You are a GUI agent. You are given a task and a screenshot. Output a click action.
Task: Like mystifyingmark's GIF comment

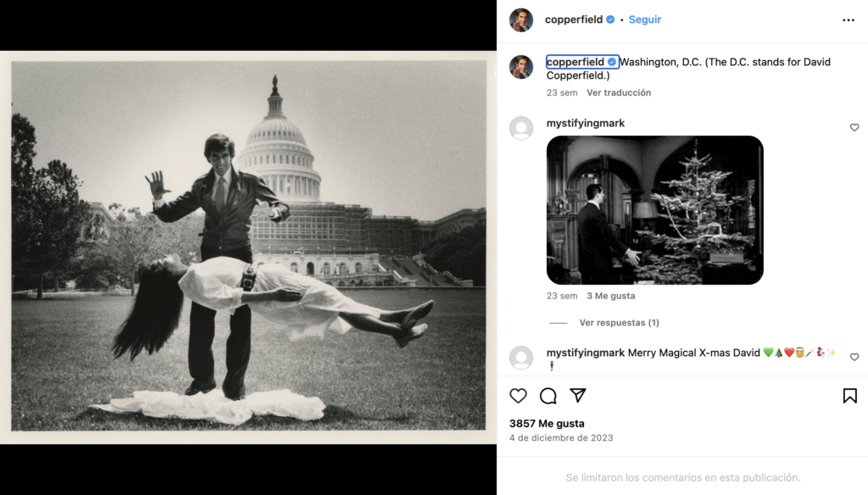(854, 128)
